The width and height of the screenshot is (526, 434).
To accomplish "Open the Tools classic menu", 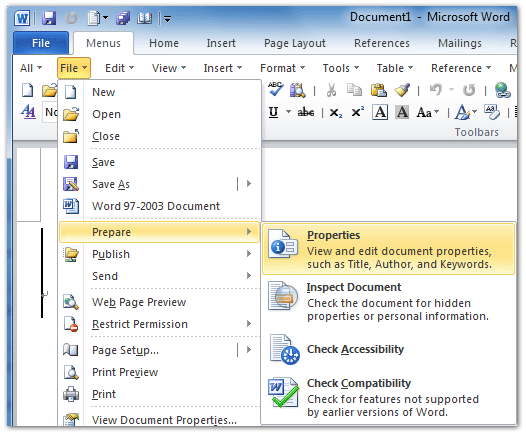I will click(340, 68).
